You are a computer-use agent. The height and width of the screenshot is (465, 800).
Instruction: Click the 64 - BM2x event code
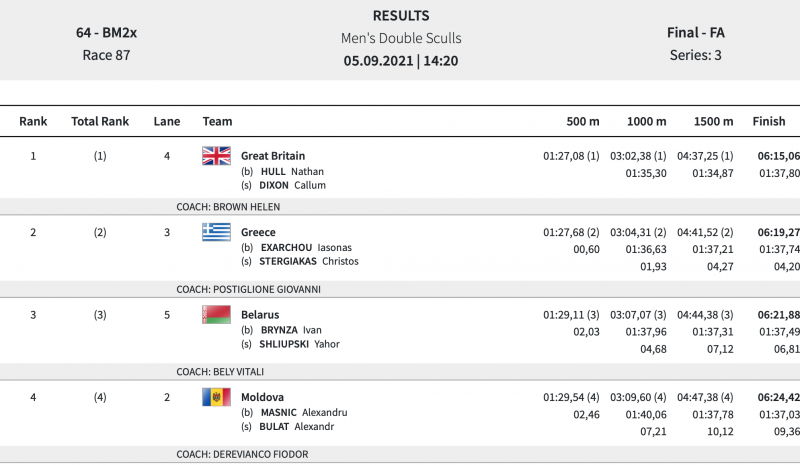pos(106,33)
